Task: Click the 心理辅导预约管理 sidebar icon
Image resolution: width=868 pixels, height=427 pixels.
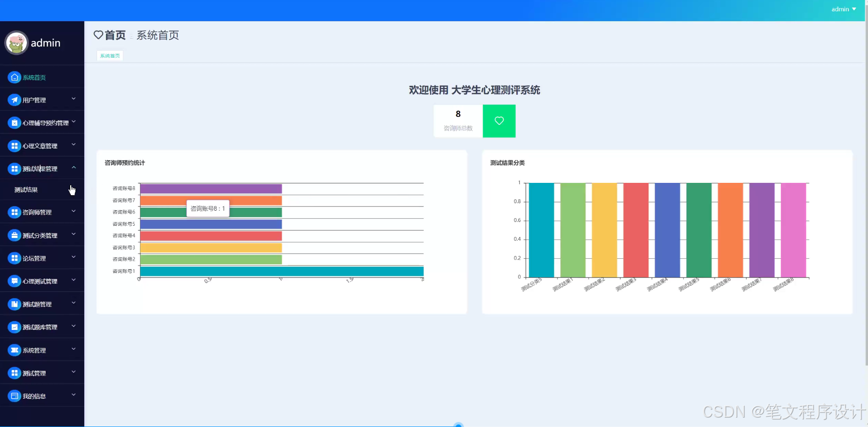Action: coord(15,123)
